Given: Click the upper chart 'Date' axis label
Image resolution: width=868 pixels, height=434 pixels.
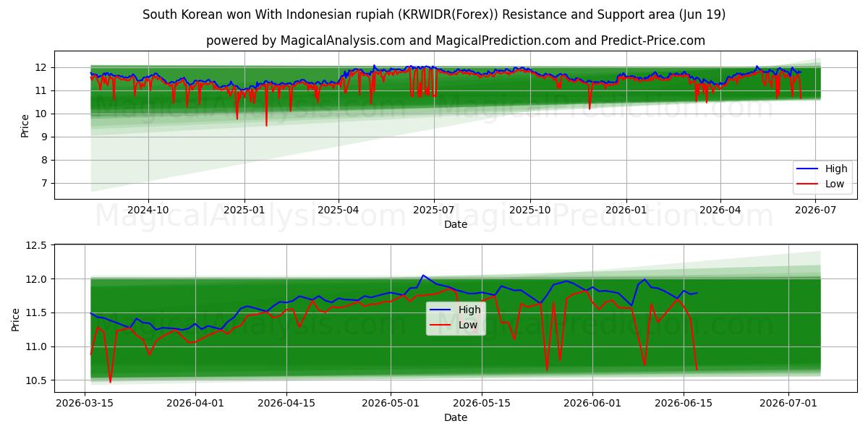Looking at the screenshot, I should click(456, 225).
